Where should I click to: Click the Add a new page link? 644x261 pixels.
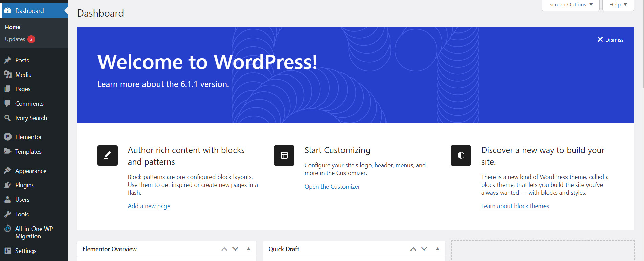pos(149,206)
